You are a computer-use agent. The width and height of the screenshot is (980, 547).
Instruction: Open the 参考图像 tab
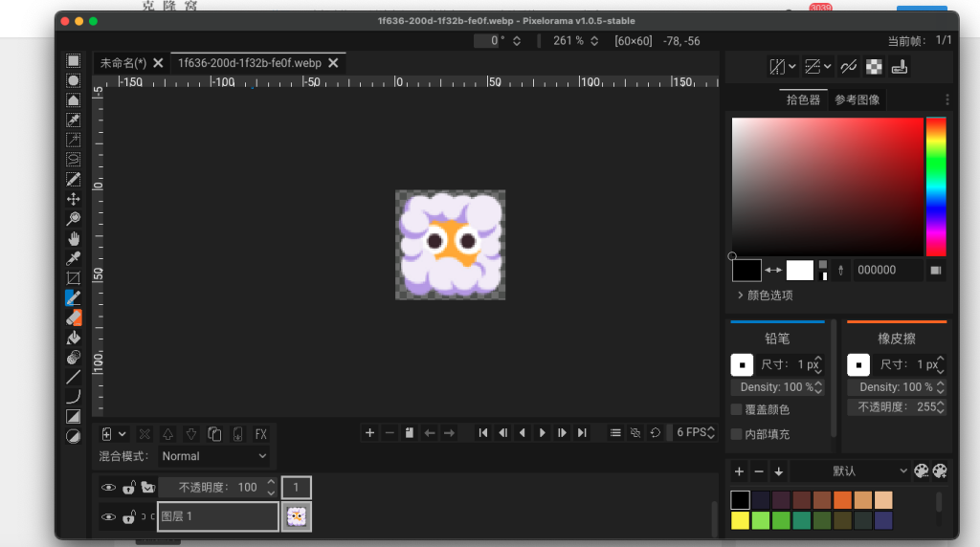pos(857,99)
